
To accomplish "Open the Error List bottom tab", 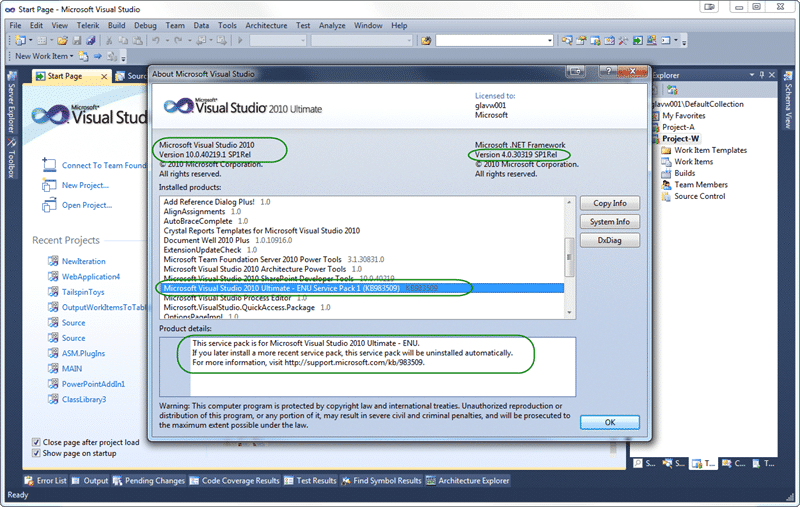I will tap(45, 480).
